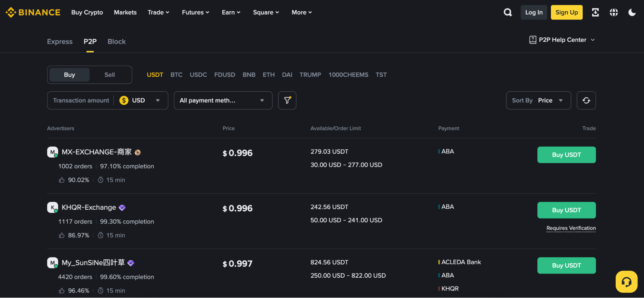Click the 279.03 USDT available amount
644x298 pixels.
pyautogui.click(x=329, y=152)
